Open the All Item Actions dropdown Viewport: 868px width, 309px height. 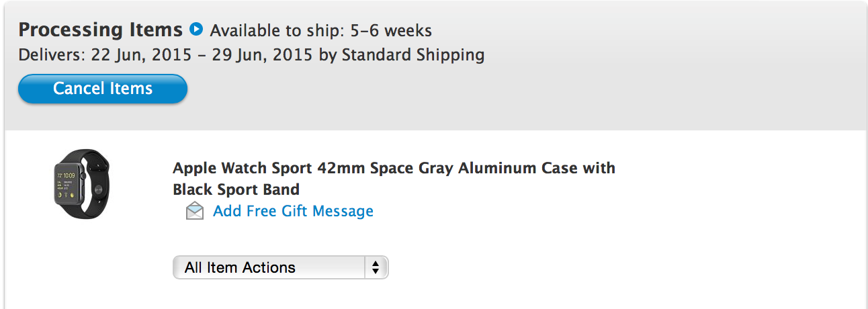coord(280,267)
